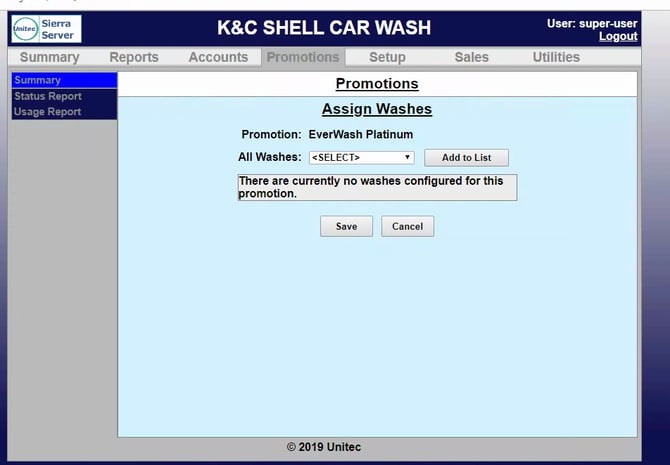Navigate to the Sales tab
The height and width of the screenshot is (465, 670).
(471, 57)
